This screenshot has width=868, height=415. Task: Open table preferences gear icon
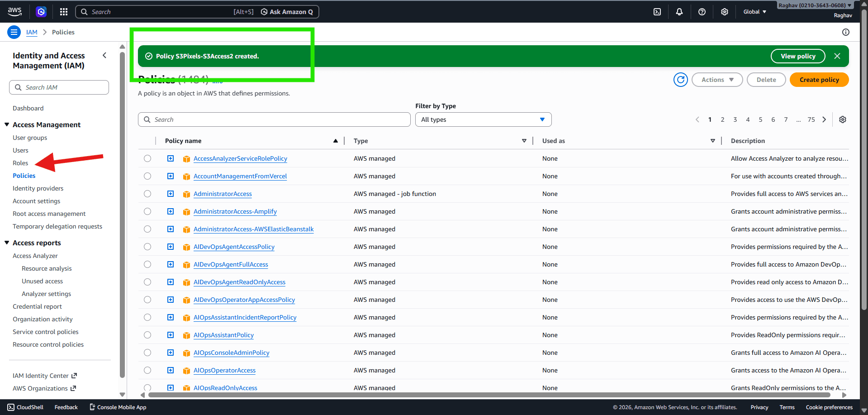pyautogui.click(x=843, y=119)
